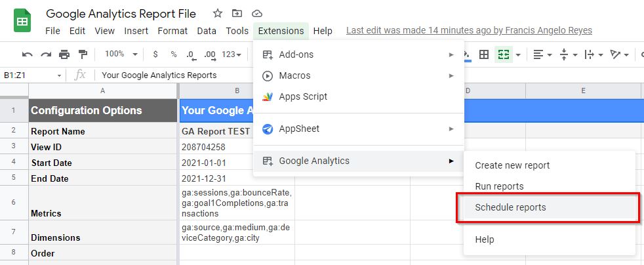Screen dimensions: 644x265
Task: Select the Start Date value cell
Action: (x=237, y=163)
